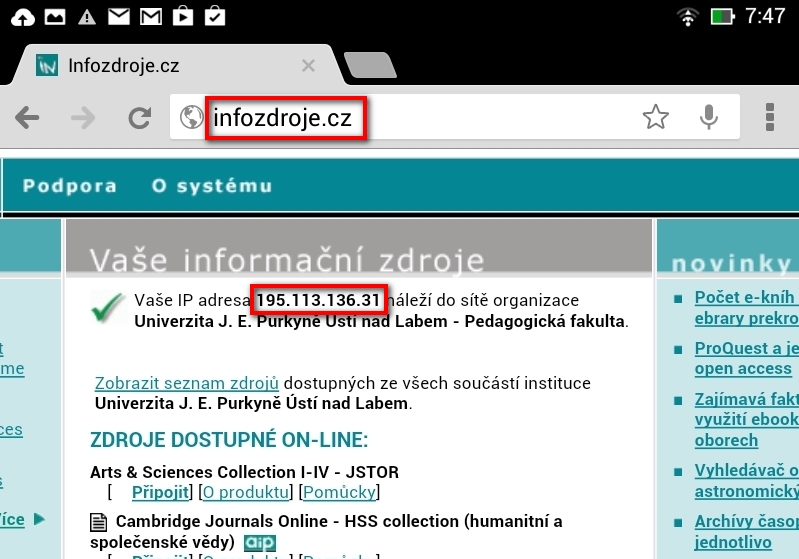
Task: Close the Infozdroje.cz tab
Action: (308, 65)
